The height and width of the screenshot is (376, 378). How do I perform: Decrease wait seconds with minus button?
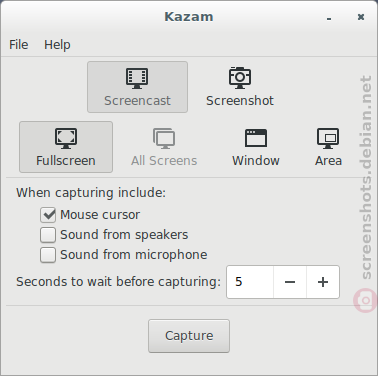[x=290, y=282]
